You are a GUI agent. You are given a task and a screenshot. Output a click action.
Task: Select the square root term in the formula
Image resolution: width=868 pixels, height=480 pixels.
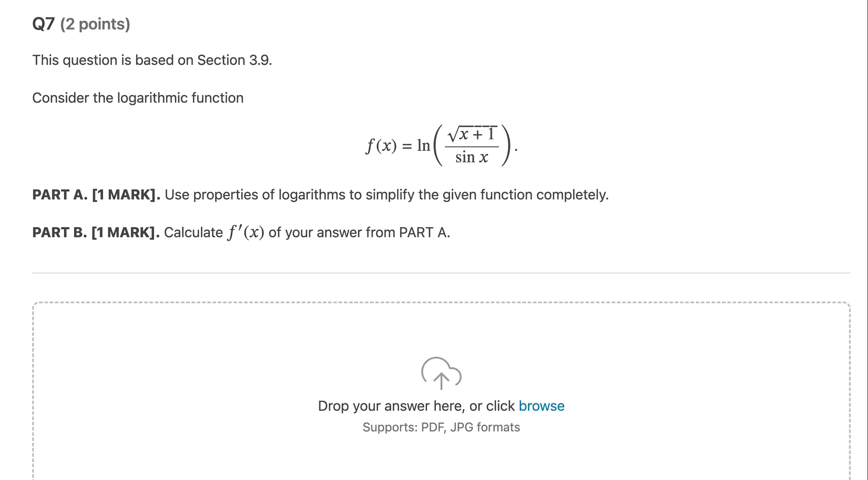point(471,134)
